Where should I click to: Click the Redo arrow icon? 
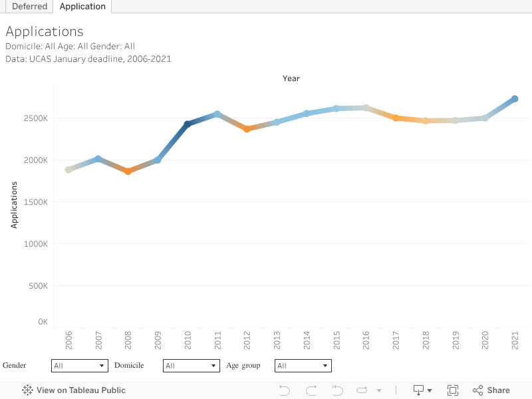point(311,390)
